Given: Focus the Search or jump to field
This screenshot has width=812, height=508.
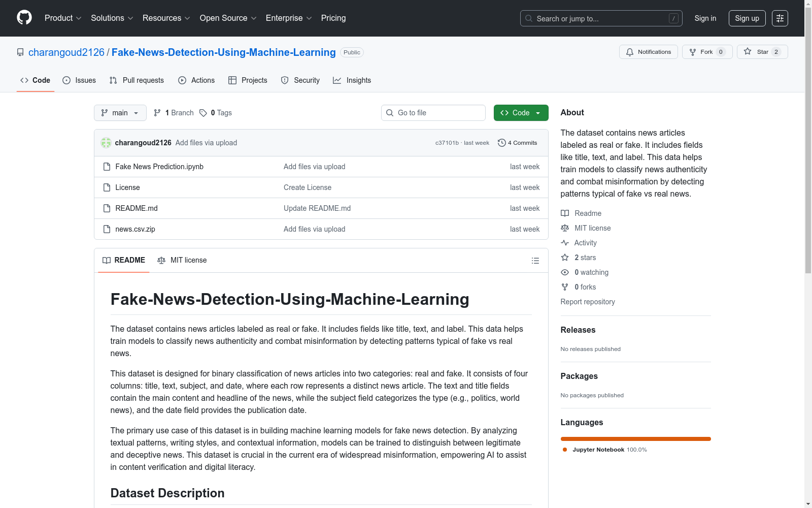Looking at the screenshot, I should [601, 18].
